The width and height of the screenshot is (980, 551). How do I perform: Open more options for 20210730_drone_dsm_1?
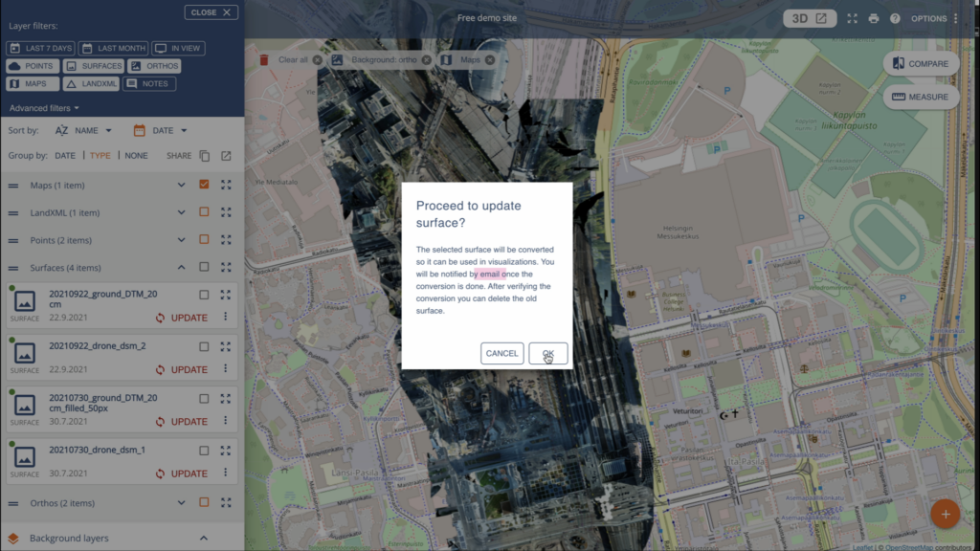[226, 473]
